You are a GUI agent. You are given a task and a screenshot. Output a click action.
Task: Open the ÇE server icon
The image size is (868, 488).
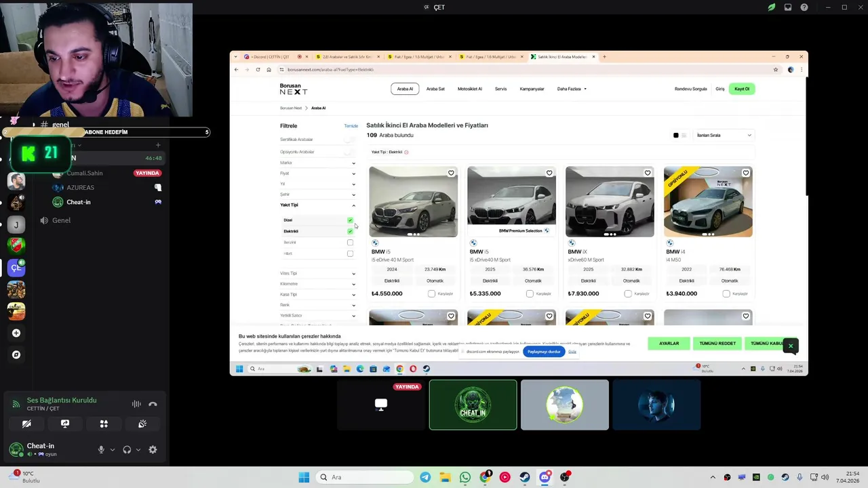click(16, 268)
